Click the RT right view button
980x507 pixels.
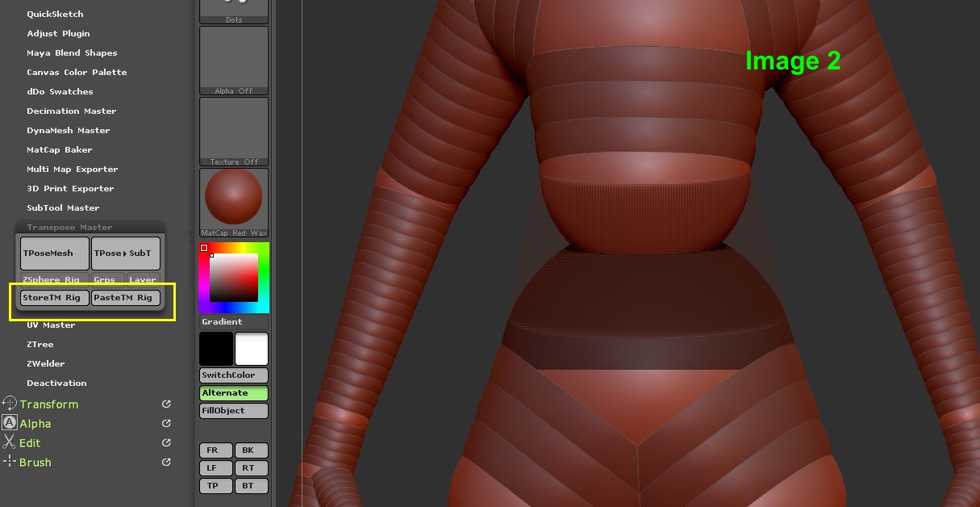(251, 467)
